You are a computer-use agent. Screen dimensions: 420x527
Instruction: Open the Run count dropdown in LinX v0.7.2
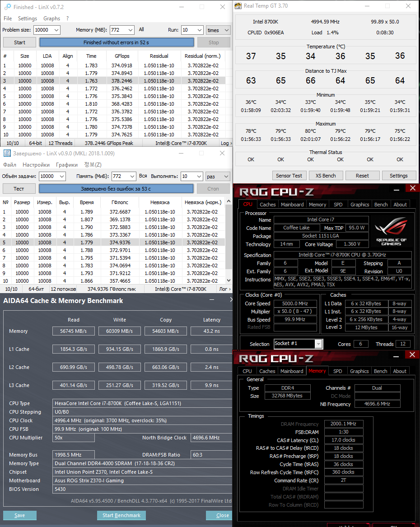[x=200, y=30]
